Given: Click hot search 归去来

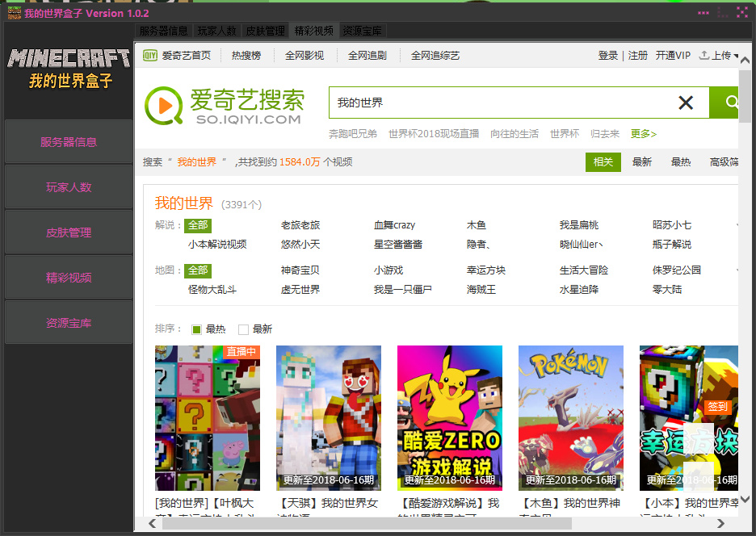Looking at the screenshot, I should (605, 133).
